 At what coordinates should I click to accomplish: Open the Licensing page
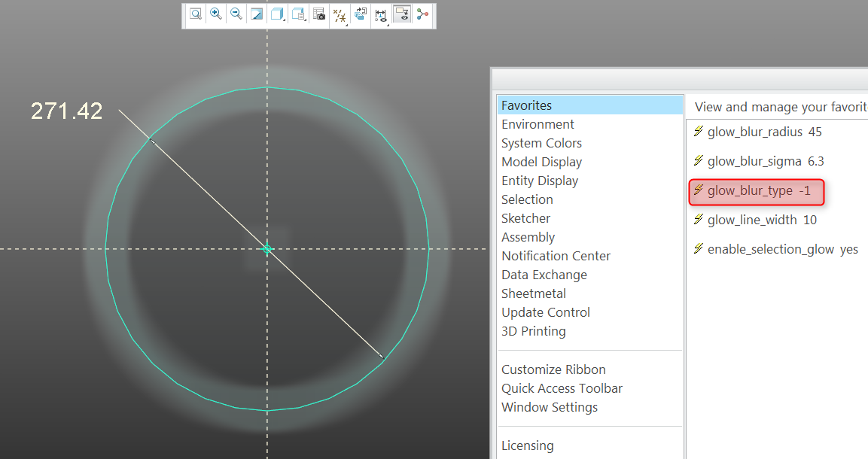point(527,445)
